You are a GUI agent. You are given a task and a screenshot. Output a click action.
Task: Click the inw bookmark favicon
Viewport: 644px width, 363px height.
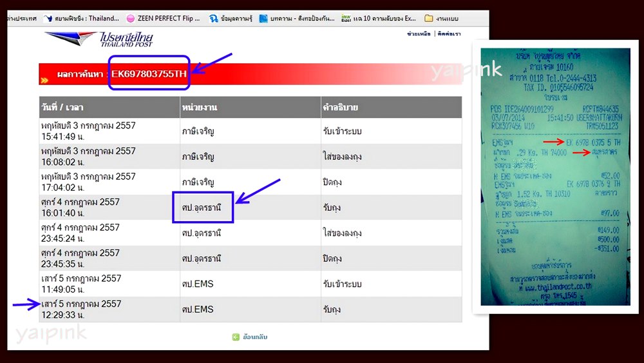[x=346, y=19]
